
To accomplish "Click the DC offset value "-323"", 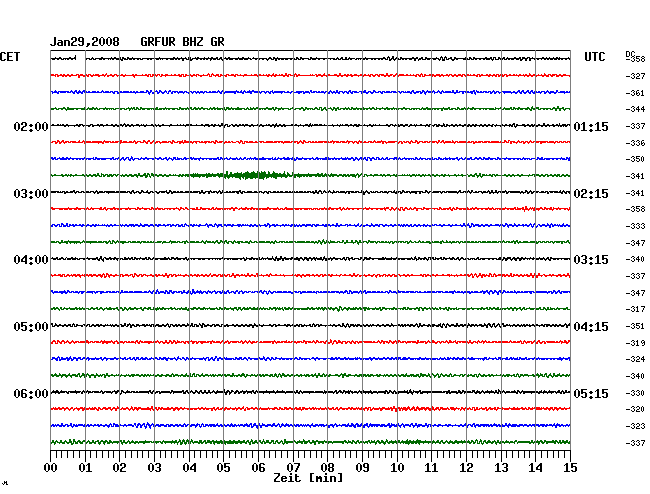I will tap(635, 426).
